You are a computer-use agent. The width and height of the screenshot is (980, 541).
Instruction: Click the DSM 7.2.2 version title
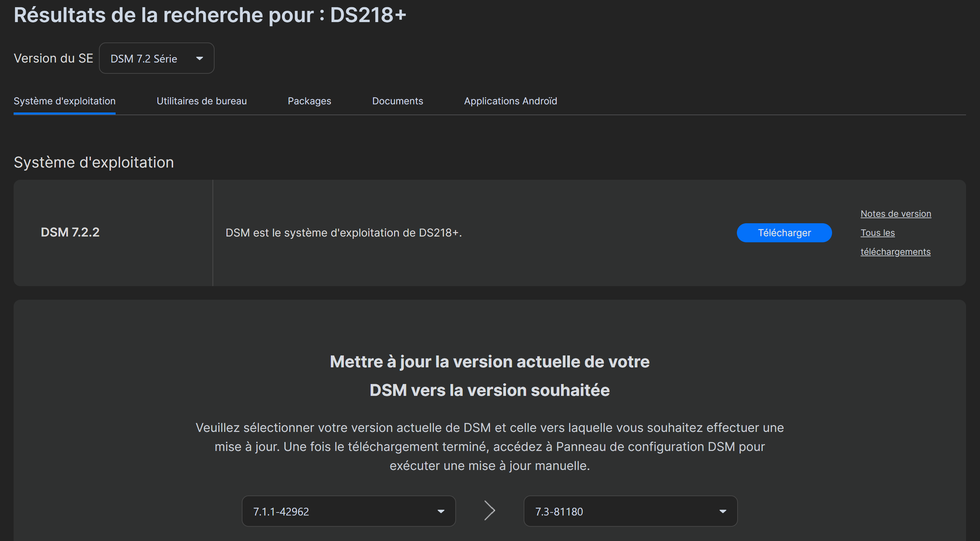(x=70, y=232)
